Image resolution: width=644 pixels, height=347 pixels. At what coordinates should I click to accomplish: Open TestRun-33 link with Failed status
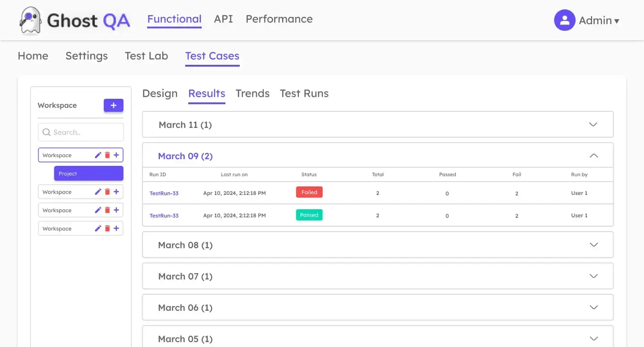click(x=164, y=193)
